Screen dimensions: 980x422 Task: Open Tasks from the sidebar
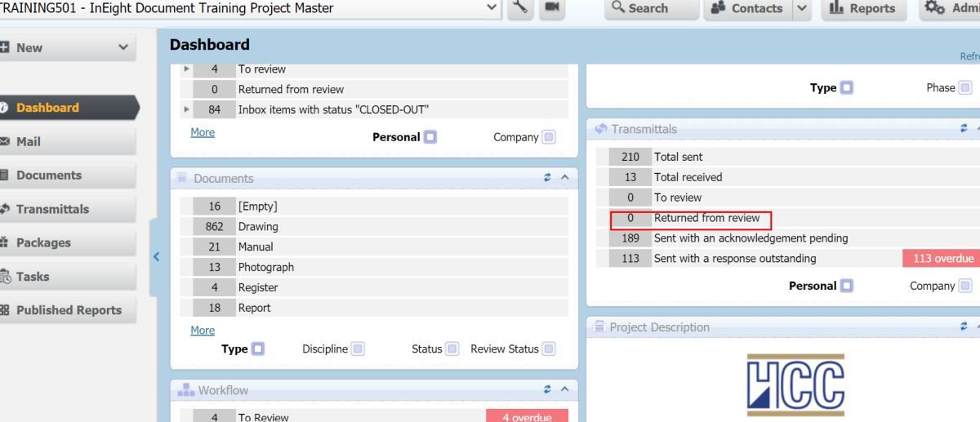tap(67, 276)
